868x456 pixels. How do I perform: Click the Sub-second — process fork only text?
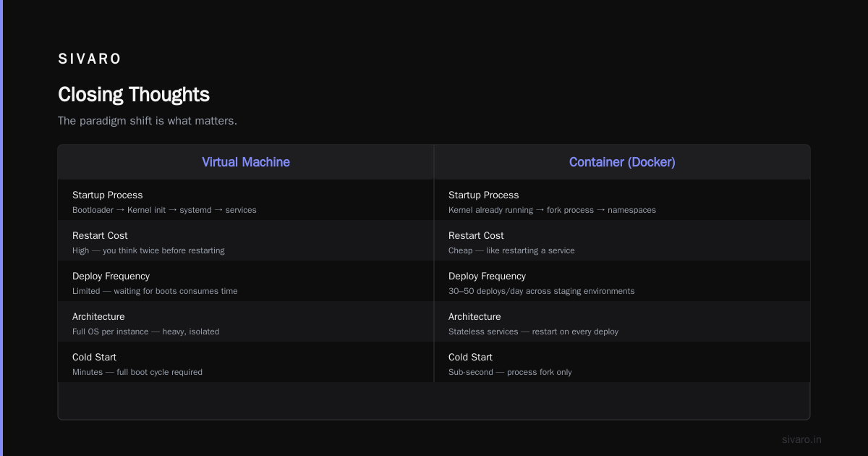pyautogui.click(x=510, y=372)
